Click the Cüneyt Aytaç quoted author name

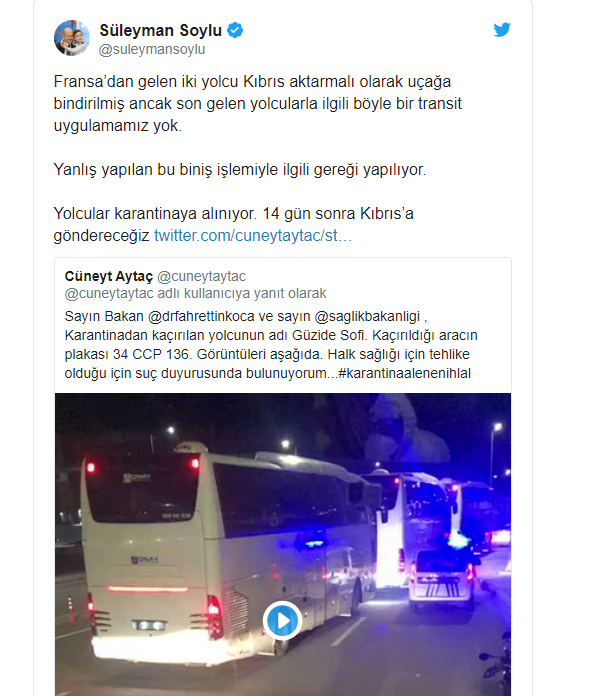click(x=109, y=276)
